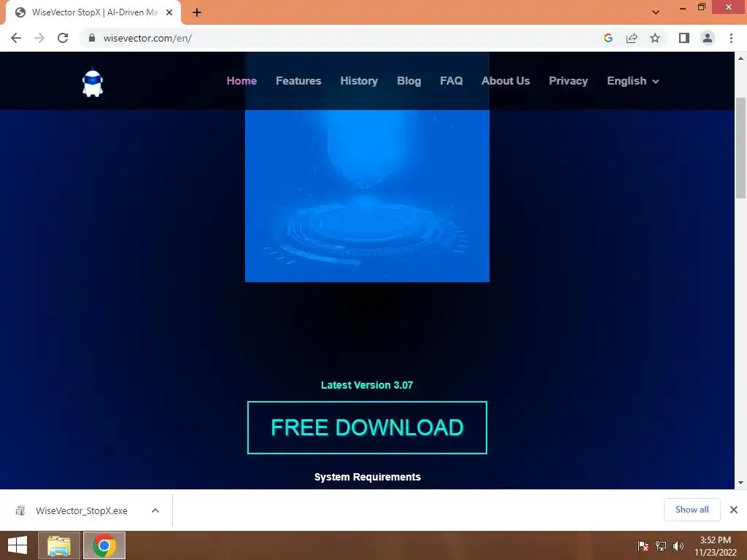This screenshot has height=560, width=747.
Task: Open the volume tray icon
Action: coord(678,546)
